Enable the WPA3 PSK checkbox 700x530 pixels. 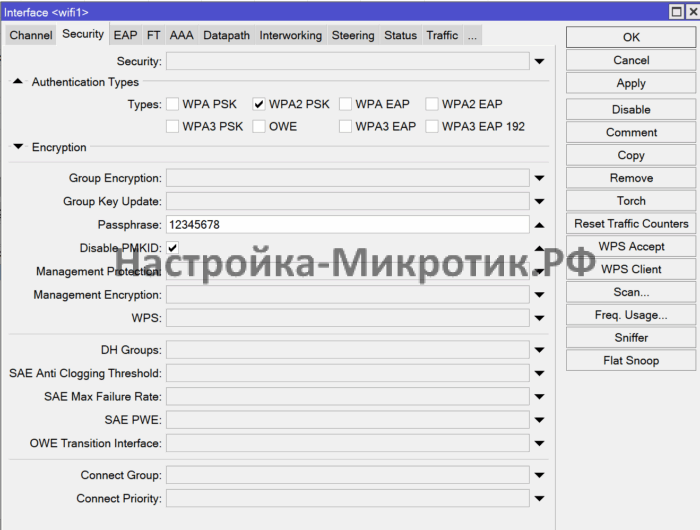(173, 127)
